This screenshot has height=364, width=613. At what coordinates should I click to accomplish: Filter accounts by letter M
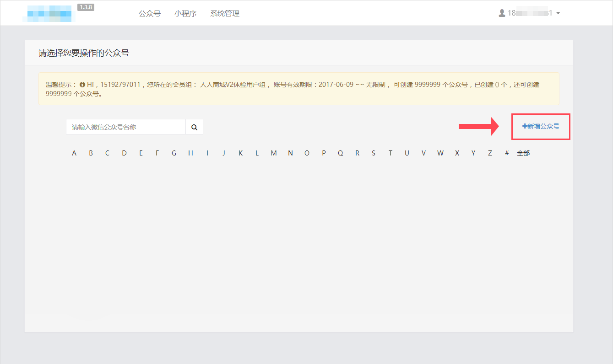273,153
